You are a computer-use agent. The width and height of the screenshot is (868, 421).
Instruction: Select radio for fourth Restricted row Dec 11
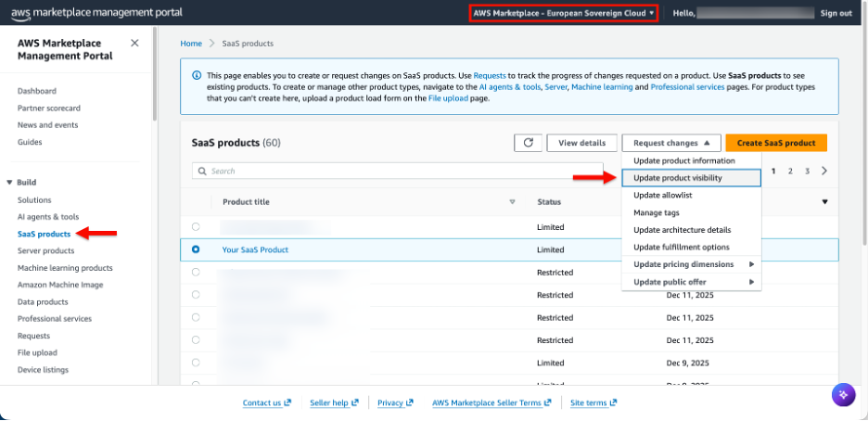click(196, 340)
